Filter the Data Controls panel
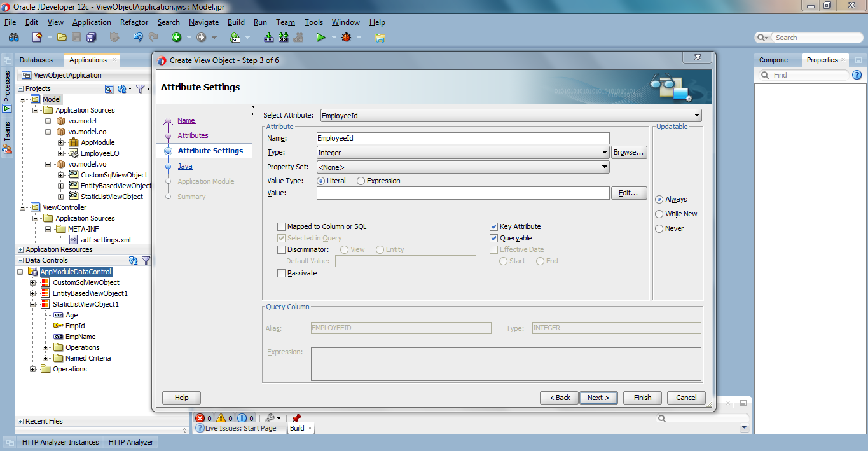 [x=146, y=260]
